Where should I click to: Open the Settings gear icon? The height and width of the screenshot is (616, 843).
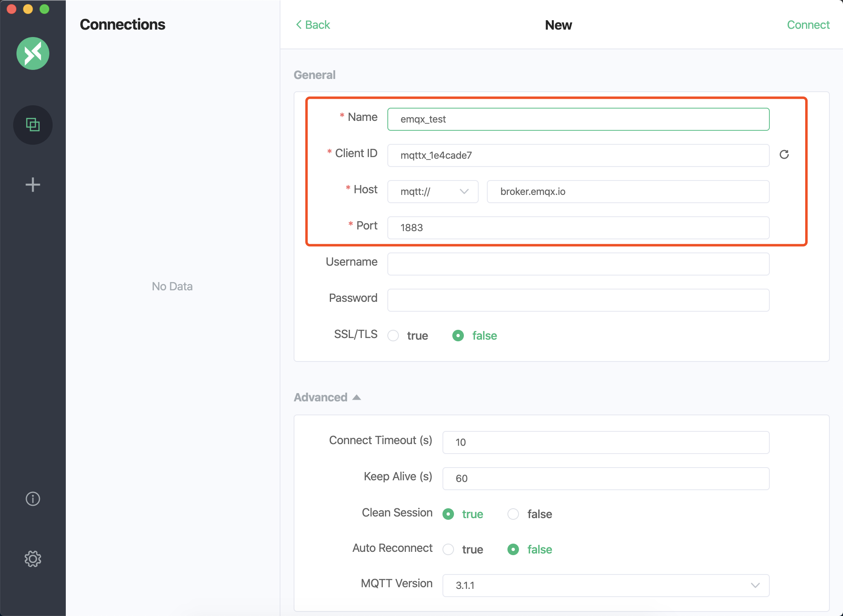(x=33, y=559)
